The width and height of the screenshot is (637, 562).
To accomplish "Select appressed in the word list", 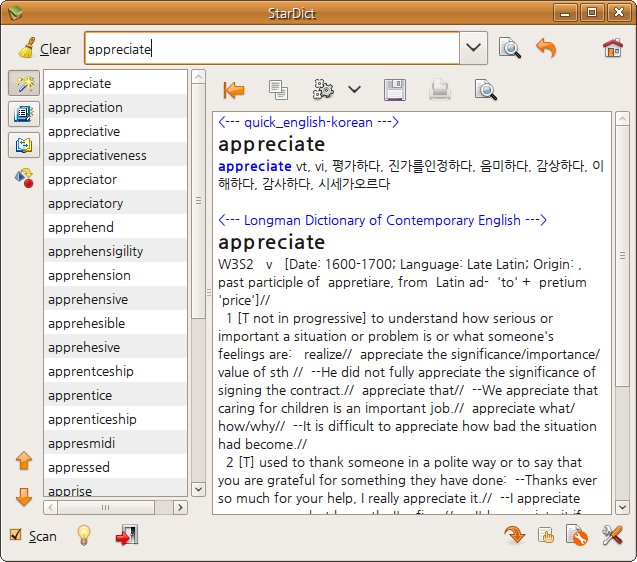I will (115, 467).
